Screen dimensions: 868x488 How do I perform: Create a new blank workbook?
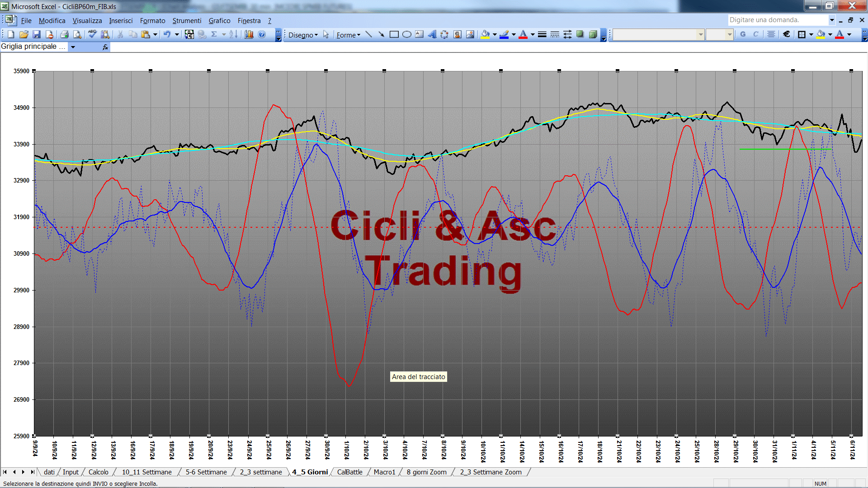tap(11, 34)
